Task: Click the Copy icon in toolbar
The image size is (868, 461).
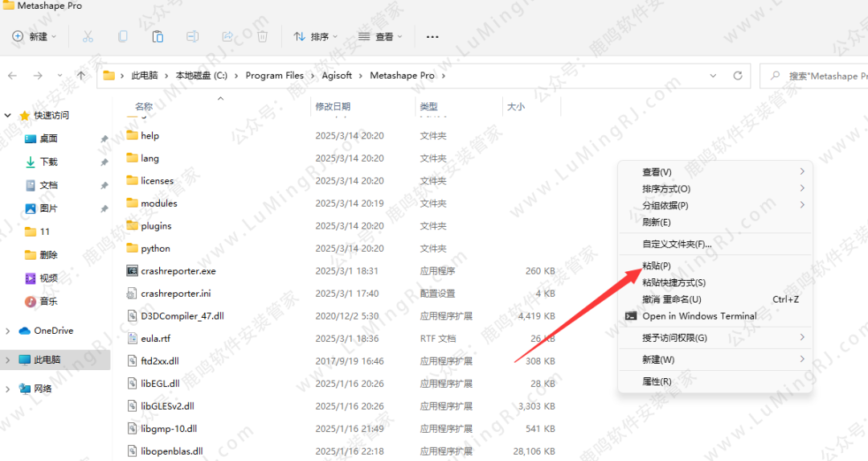Action: (123, 36)
